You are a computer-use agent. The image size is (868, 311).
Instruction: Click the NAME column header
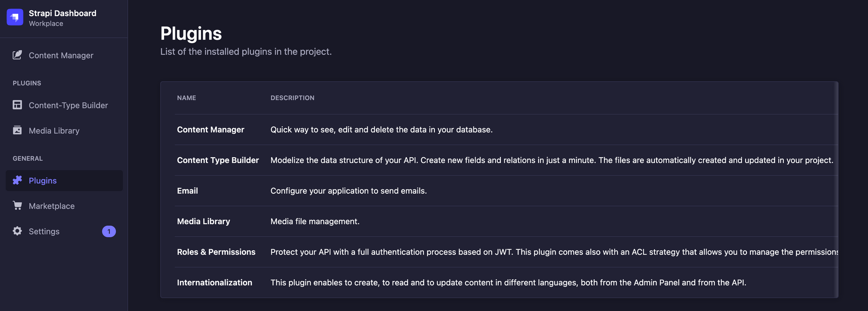[187, 98]
